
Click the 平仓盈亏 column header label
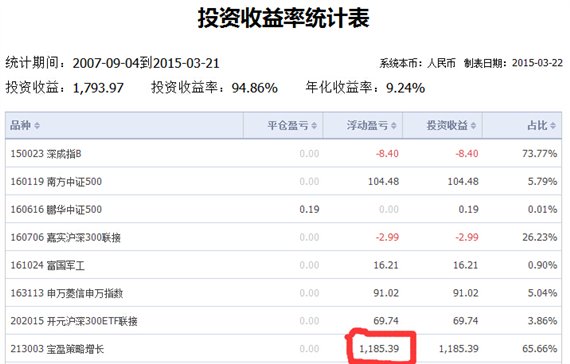click(x=288, y=125)
